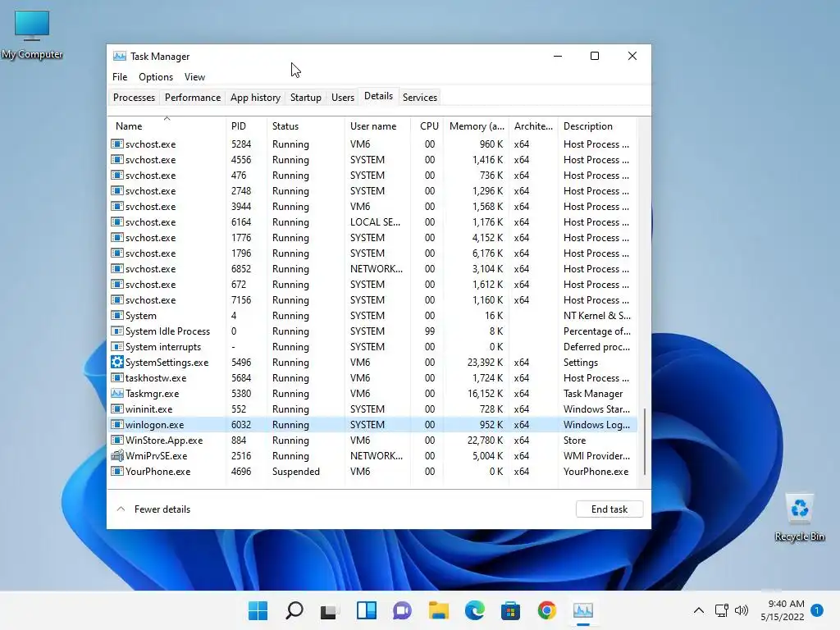Image resolution: width=840 pixels, height=630 pixels.
Task: Select the svchost.exe row with PID 7156
Action: (x=373, y=300)
